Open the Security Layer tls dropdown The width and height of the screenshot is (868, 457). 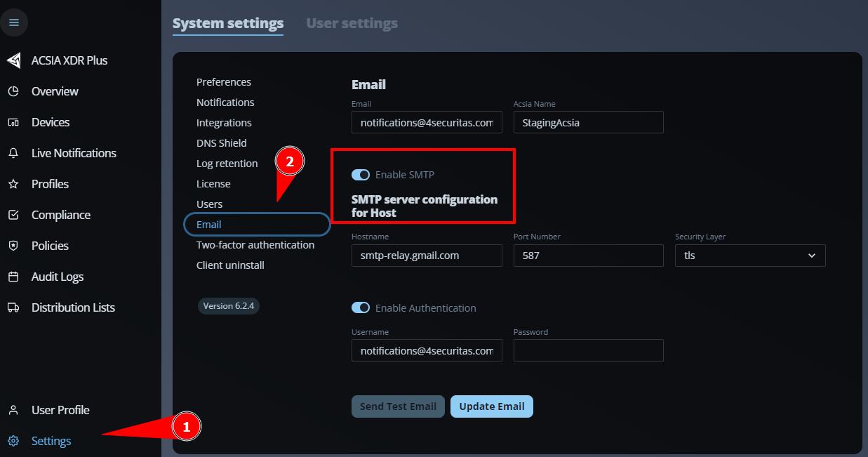click(750, 256)
